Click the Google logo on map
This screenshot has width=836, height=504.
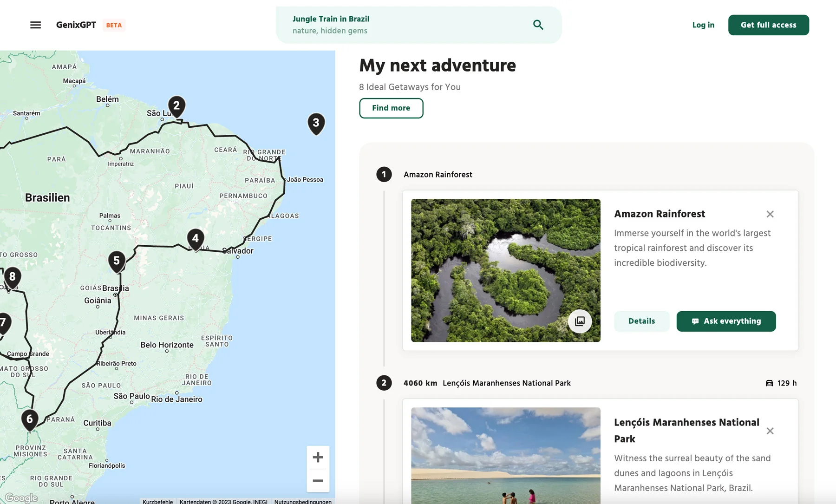[x=21, y=498]
